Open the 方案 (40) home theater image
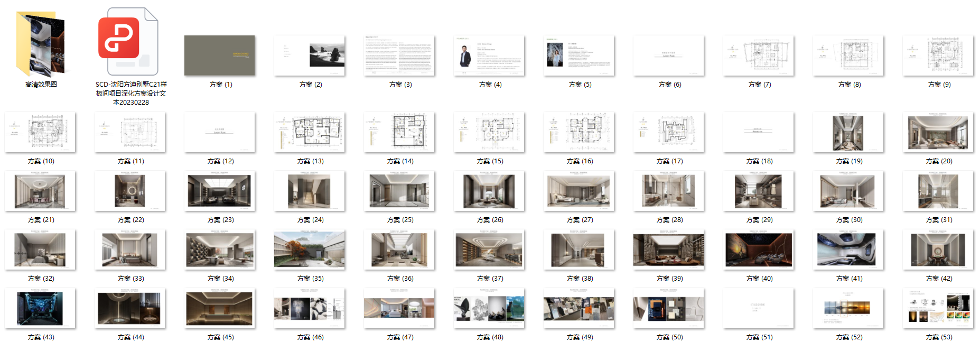Screen dimensions: 980x351 (x=758, y=250)
